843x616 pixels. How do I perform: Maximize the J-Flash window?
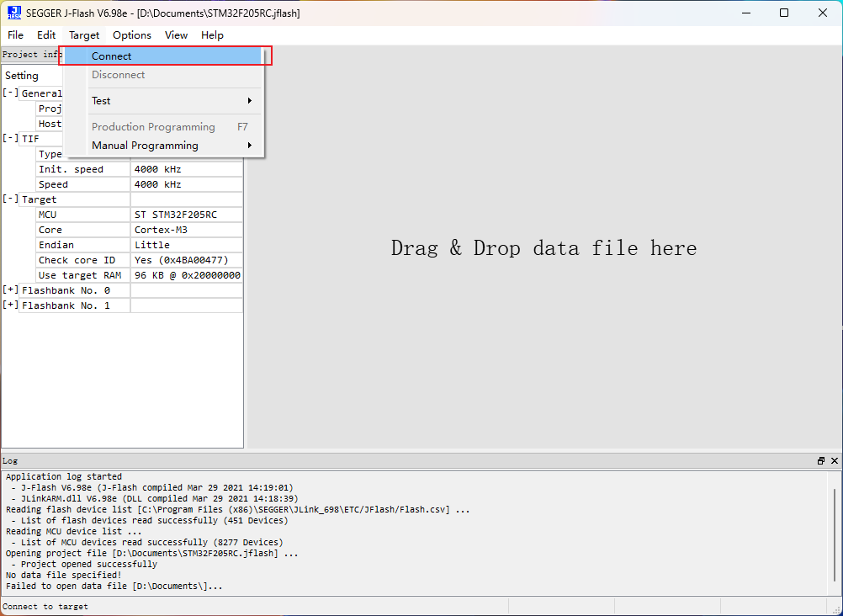(784, 13)
